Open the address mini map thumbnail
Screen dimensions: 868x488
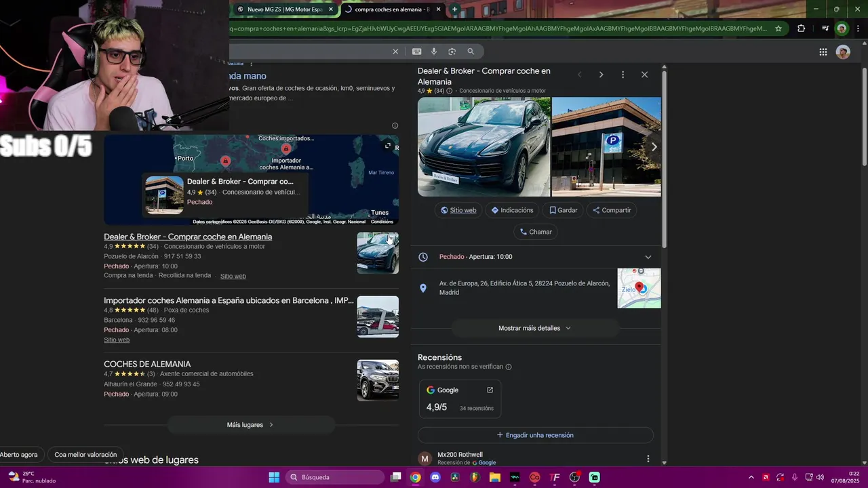tap(639, 288)
